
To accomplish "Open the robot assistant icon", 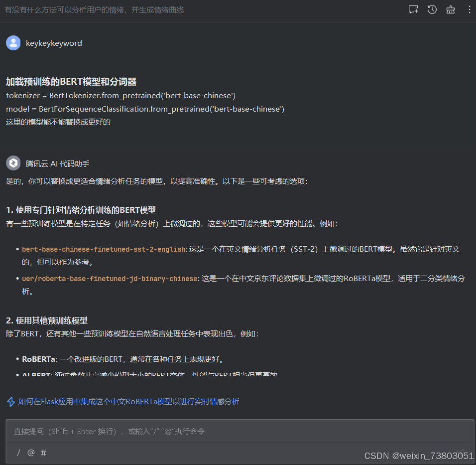I will coord(451,10).
